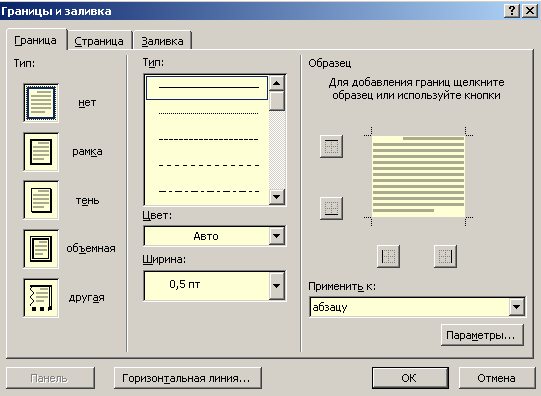
Task: Select the 'объемная' 3D border icon
Action: point(41,249)
